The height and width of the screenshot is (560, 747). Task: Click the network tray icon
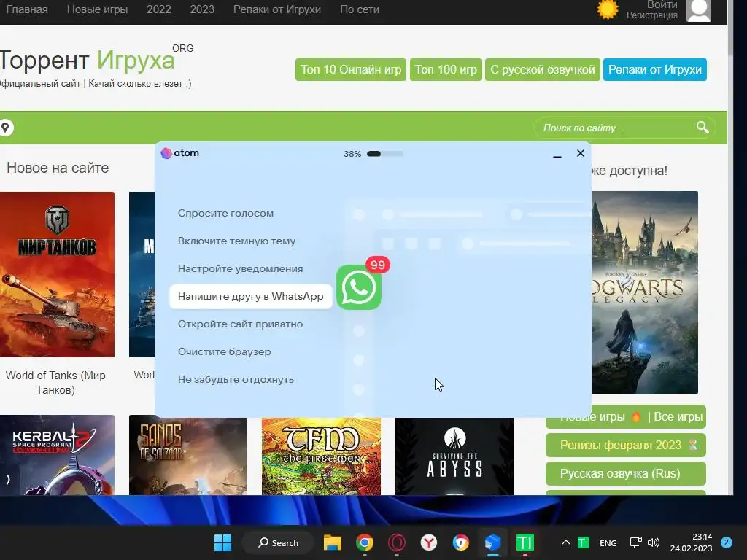(x=635, y=542)
